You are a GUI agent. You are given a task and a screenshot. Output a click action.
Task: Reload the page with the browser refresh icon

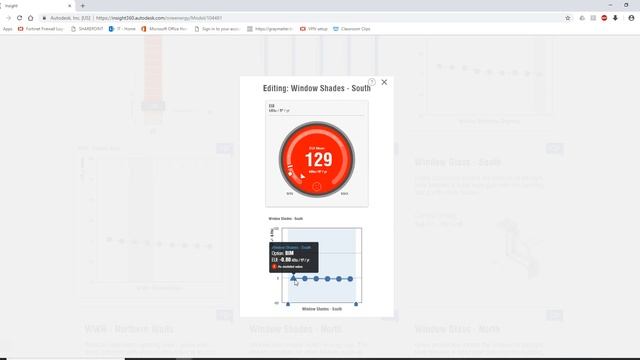point(19,18)
